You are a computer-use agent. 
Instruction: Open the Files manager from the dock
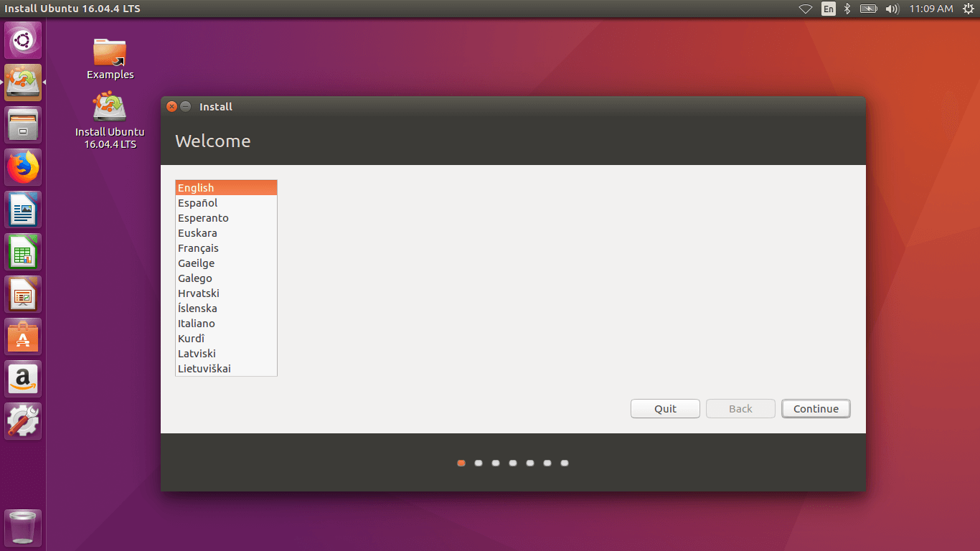(x=22, y=124)
